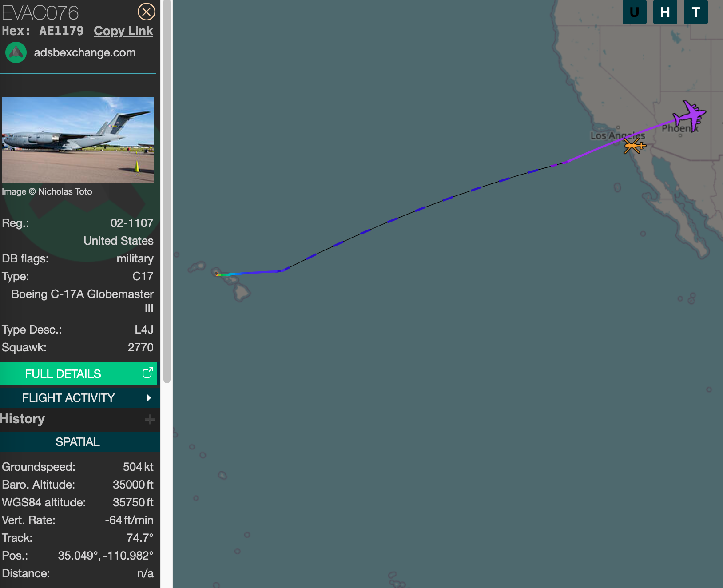This screenshot has width=723, height=588.
Task: Open FULL DETAILS for this aircraft
Action: [x=78, y=374]
